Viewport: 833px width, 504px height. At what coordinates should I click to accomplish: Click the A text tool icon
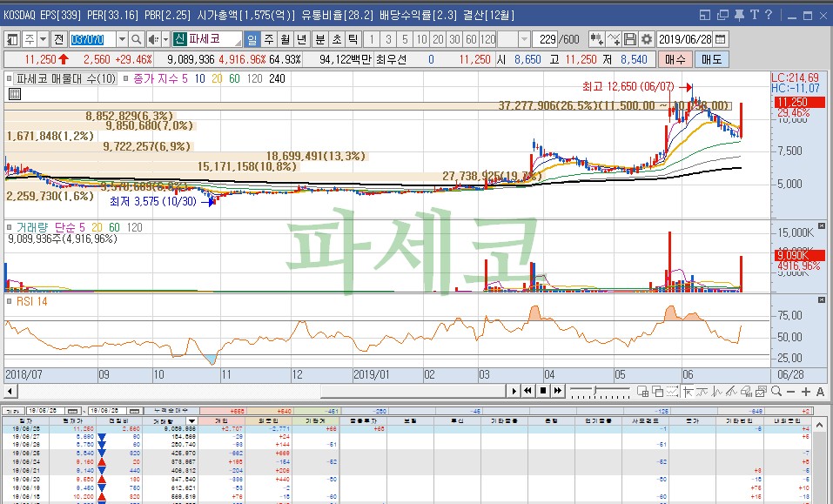820,392
